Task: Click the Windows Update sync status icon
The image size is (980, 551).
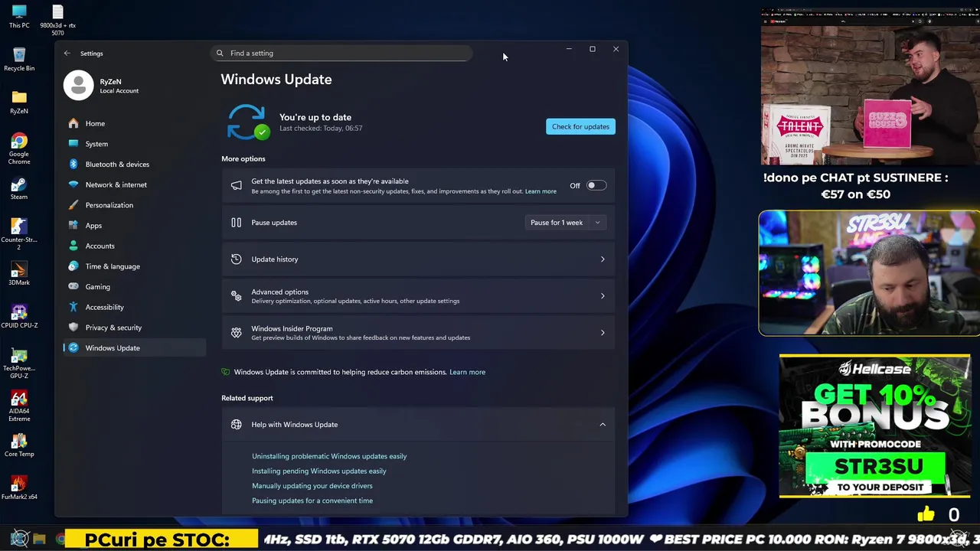Action: [x=247, y=122]
